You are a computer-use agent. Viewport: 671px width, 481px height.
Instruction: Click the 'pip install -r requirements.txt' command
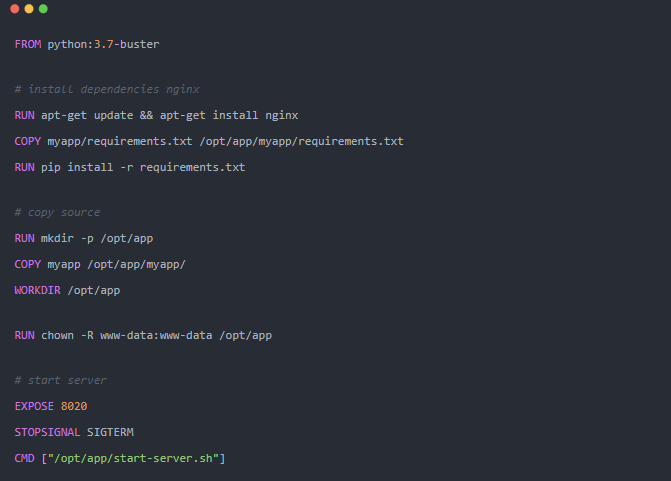(x=143, y=167)
